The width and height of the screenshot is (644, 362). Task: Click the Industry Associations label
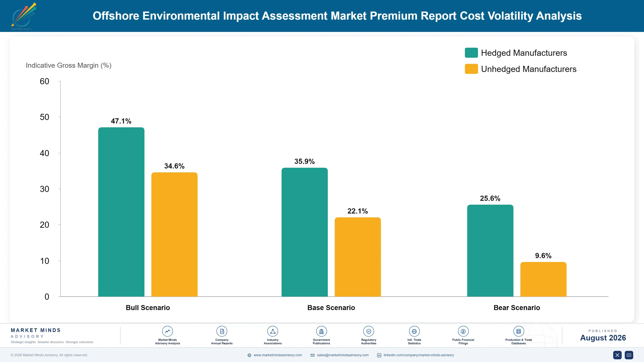click(x=273, y=342)
